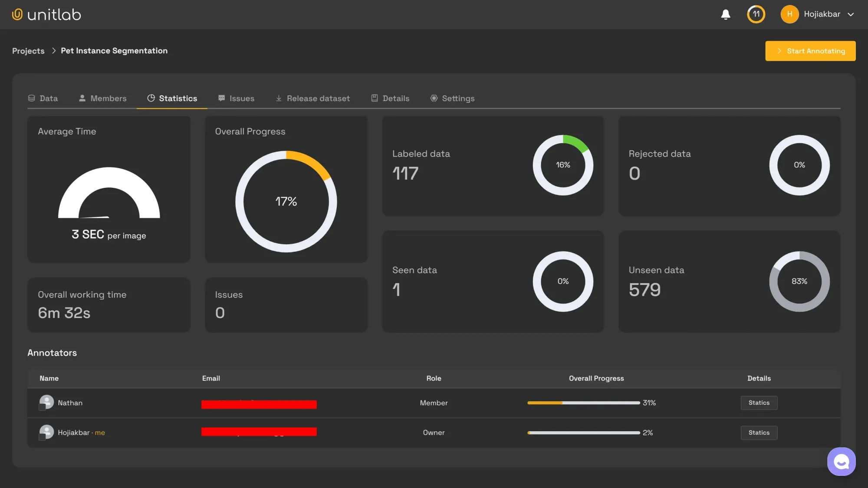
Task: Switch to the Statistics tab
Action: coord(178,98)
